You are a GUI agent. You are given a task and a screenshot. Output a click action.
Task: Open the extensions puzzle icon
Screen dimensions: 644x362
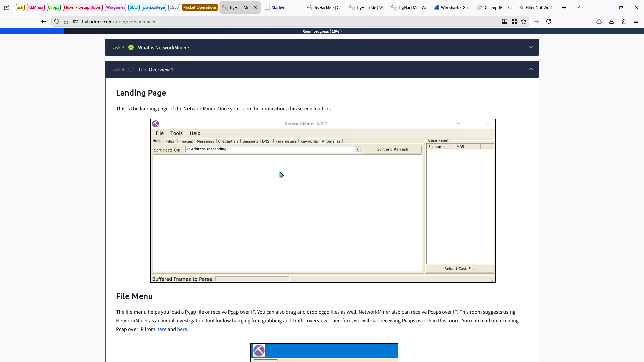pos(624,21)
